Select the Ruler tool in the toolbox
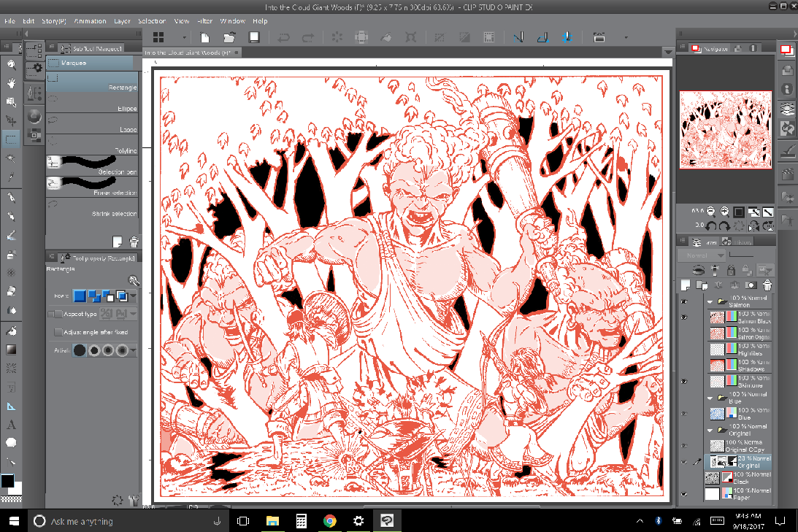798x532 pixels. 11,406
